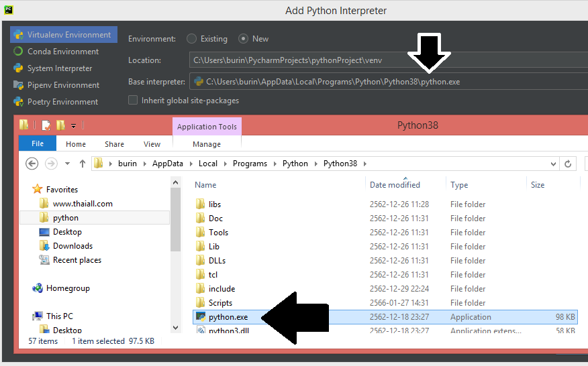Expand chevron after AppData breadcrumb
The height and width of the screenshot is (366, 588).
[x=191, y=164]
